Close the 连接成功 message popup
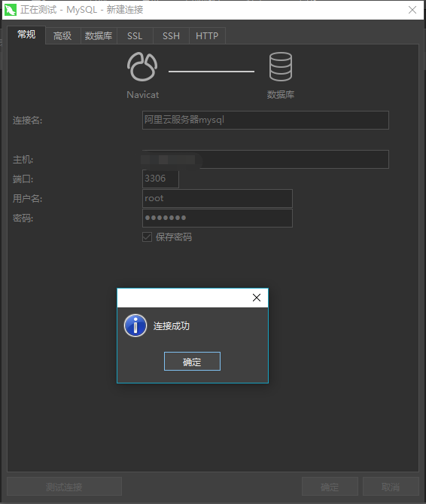This screenshot has width=426, height=504. point(257,298)
